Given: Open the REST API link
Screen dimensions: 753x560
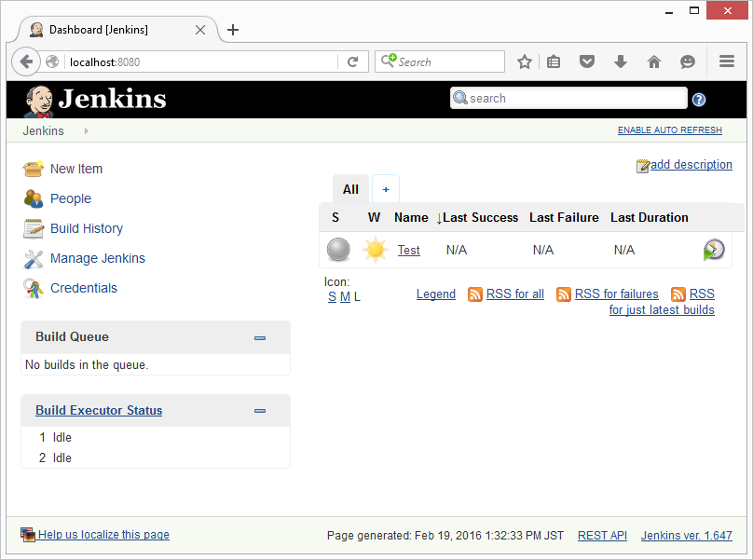Looking at the screenshot, I should (x=602, y=536).
